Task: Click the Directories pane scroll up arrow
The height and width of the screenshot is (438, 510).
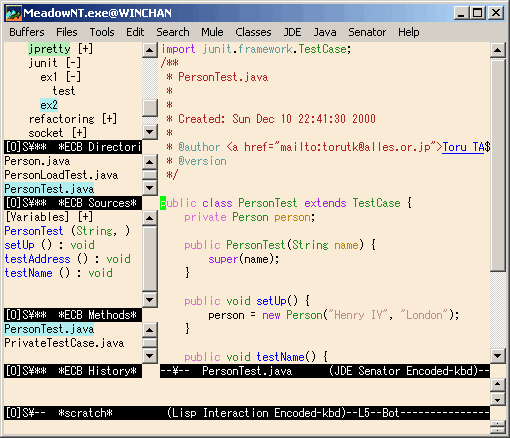Action: click(150, 50)
